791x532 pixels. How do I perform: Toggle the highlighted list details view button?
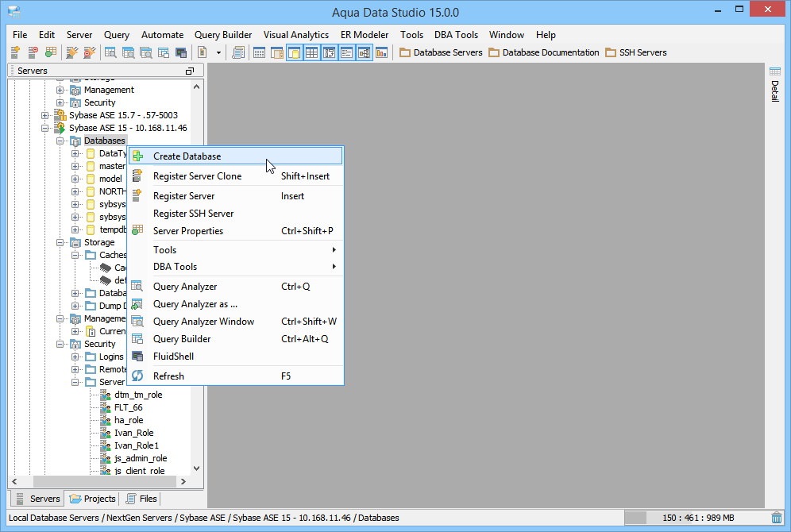(346, 52)
